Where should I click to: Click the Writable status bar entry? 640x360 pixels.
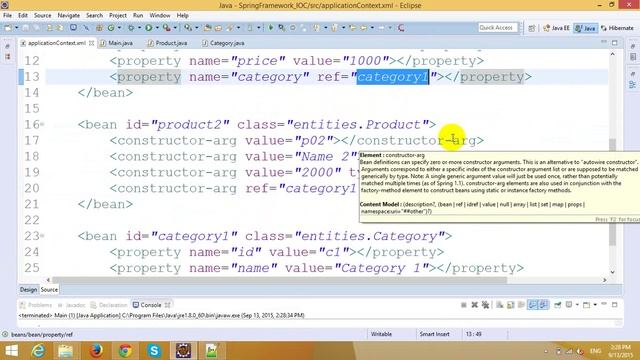coord(381,334)
